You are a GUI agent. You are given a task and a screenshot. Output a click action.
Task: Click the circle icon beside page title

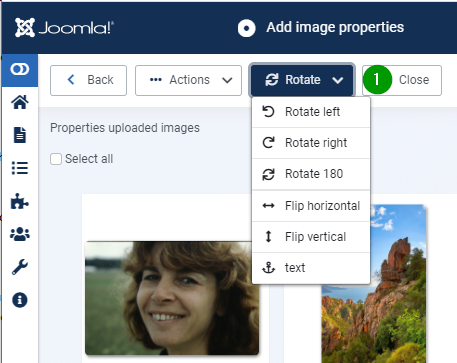pos(247,28)
